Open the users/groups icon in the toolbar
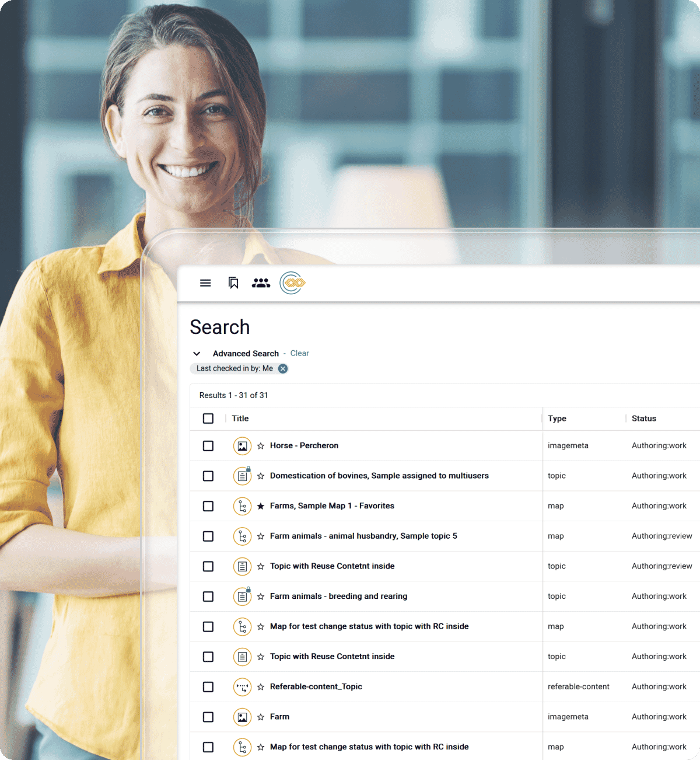700x760 pixels. point(261,283)
